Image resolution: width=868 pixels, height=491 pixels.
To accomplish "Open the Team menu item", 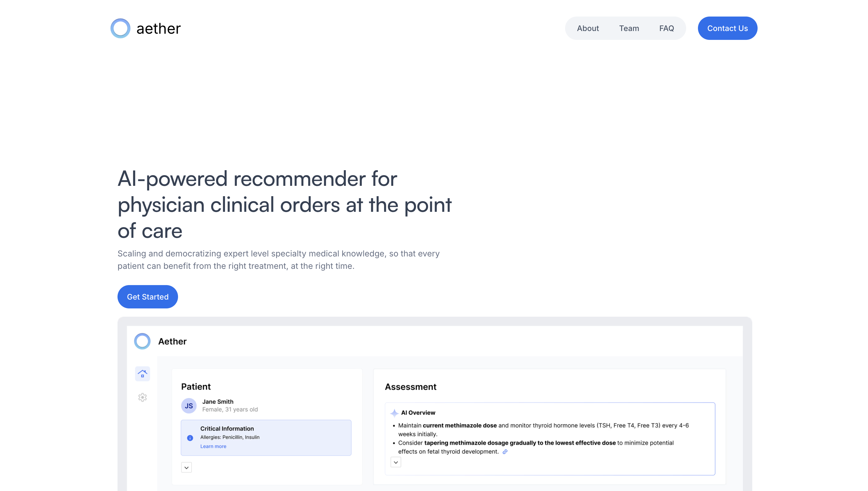I will point(629,28).
